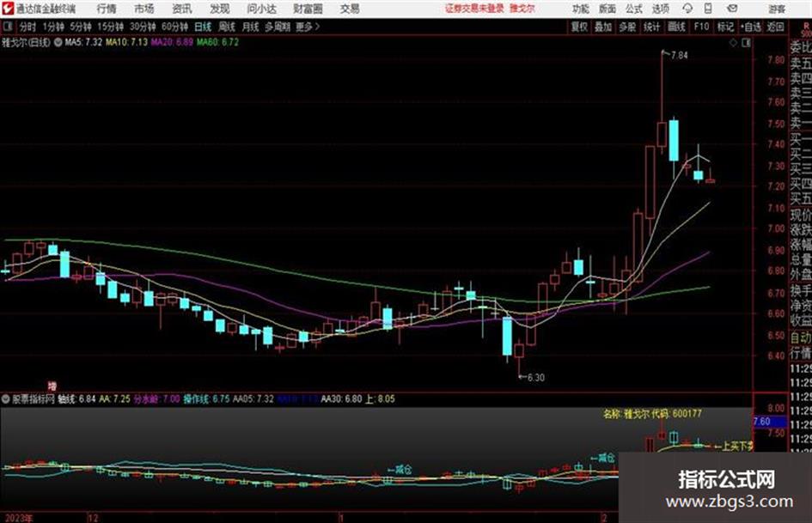This screenshot has height=523, width=812.
Task: Select the 5分钟 period tab
Action: click(81, 27)
